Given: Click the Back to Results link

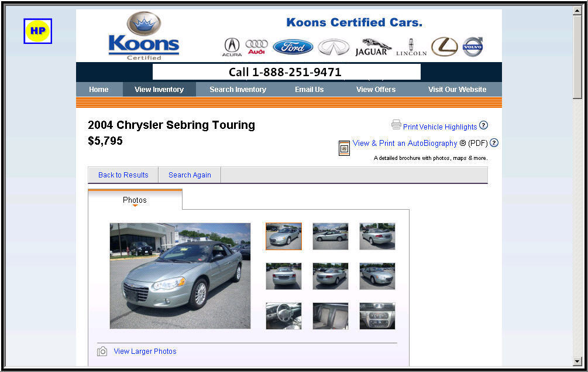Looking at the screenshot, I should 123,175.
